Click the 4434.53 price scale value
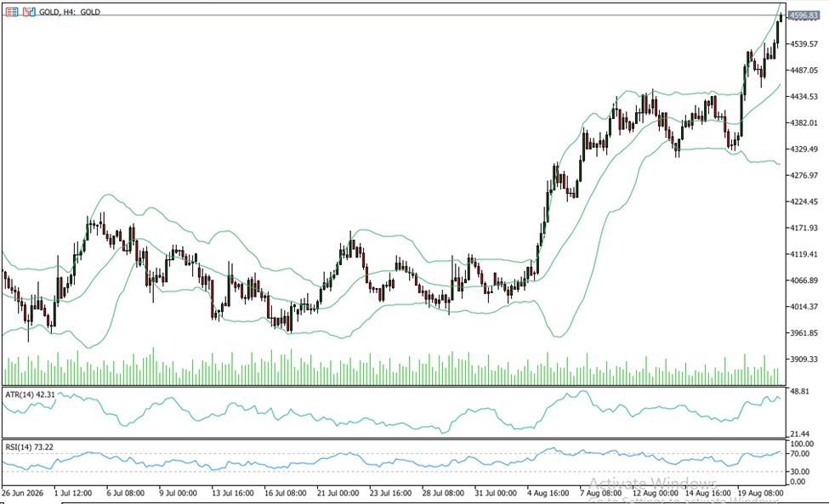 click(x=803, y=97)
